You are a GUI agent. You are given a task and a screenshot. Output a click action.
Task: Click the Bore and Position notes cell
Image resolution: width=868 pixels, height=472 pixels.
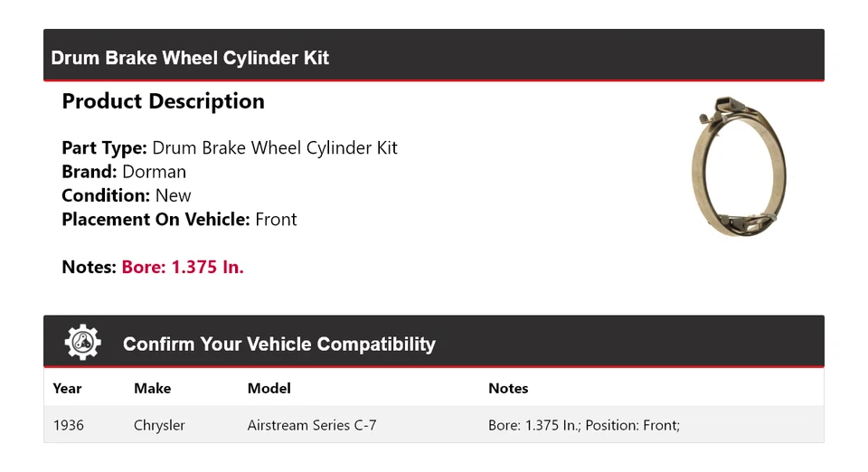tap(583, 425)
